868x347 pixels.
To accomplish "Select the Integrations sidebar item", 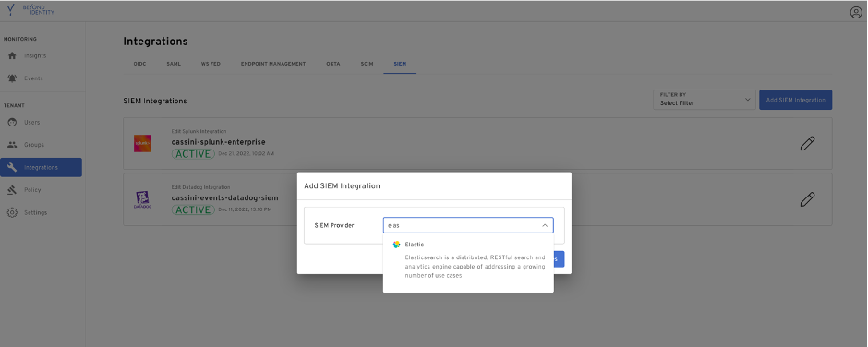I will click(x=41, y=168).
